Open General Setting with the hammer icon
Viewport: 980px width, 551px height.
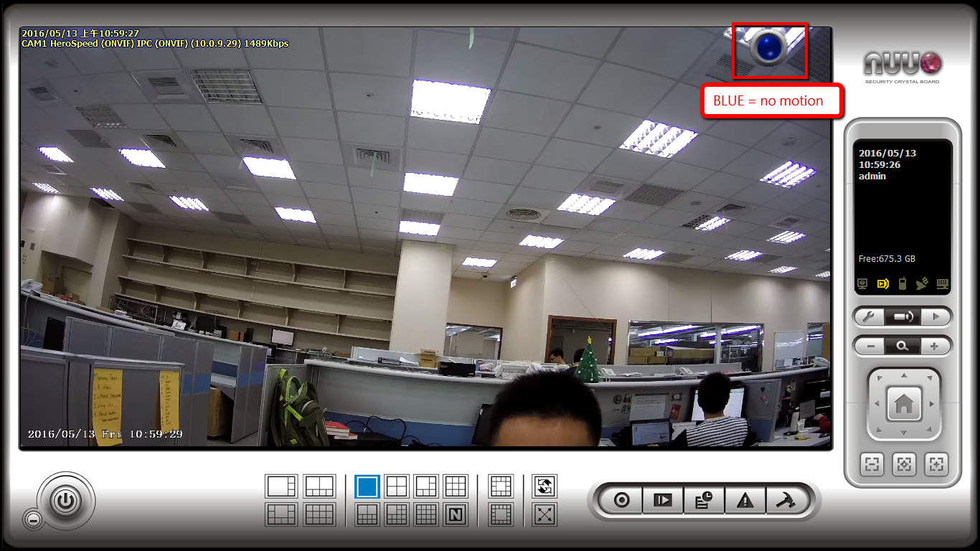pos(787,499)
